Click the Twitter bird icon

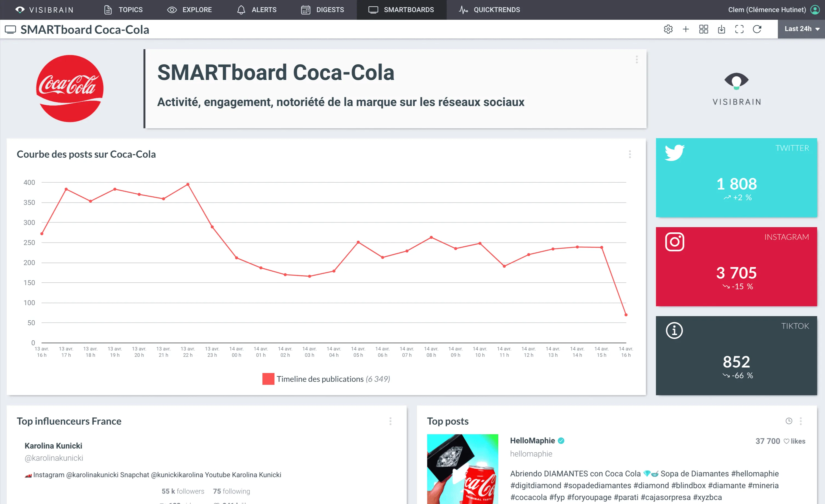[x=674, y=153]
